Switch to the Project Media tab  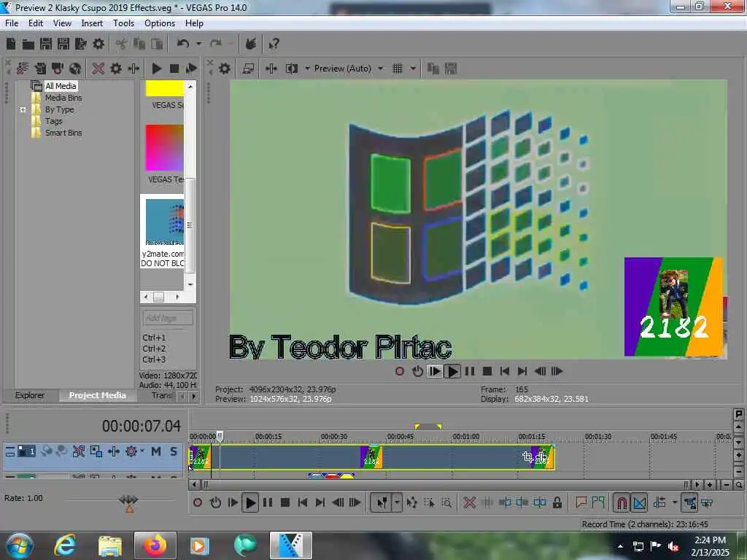click(98, 395)
